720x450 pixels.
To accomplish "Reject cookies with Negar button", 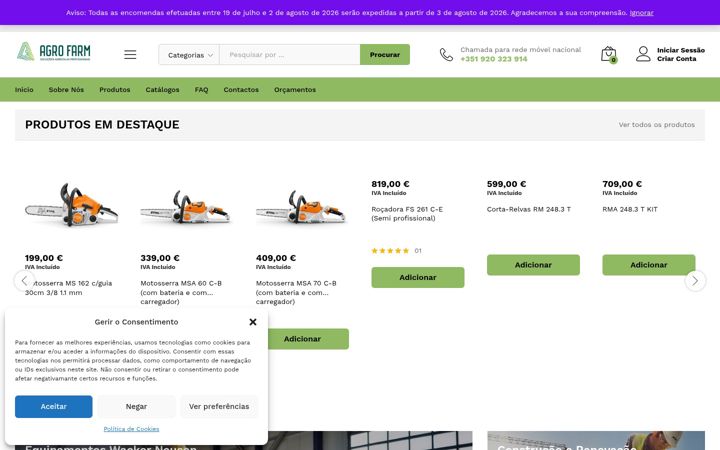I will pos(136,407).
